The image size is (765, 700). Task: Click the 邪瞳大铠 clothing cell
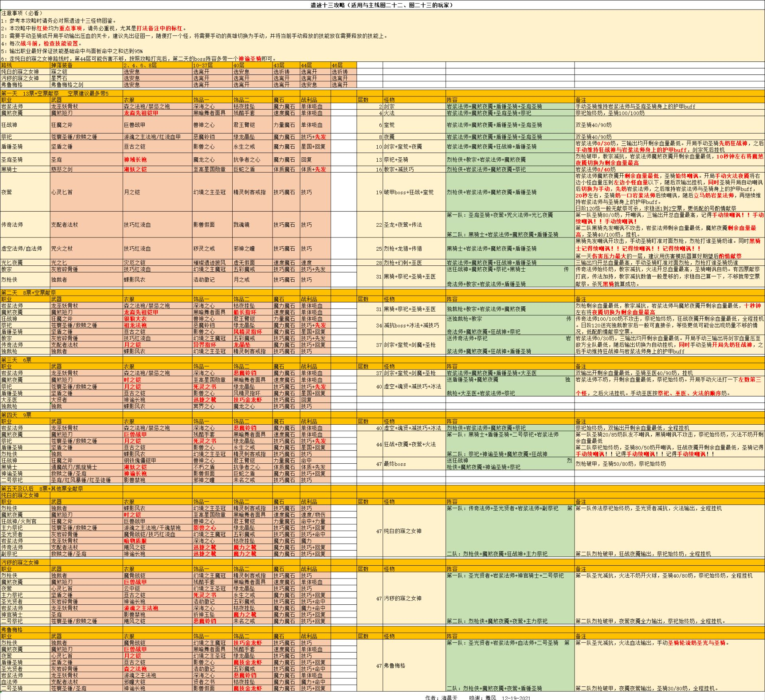click(134, 682)
